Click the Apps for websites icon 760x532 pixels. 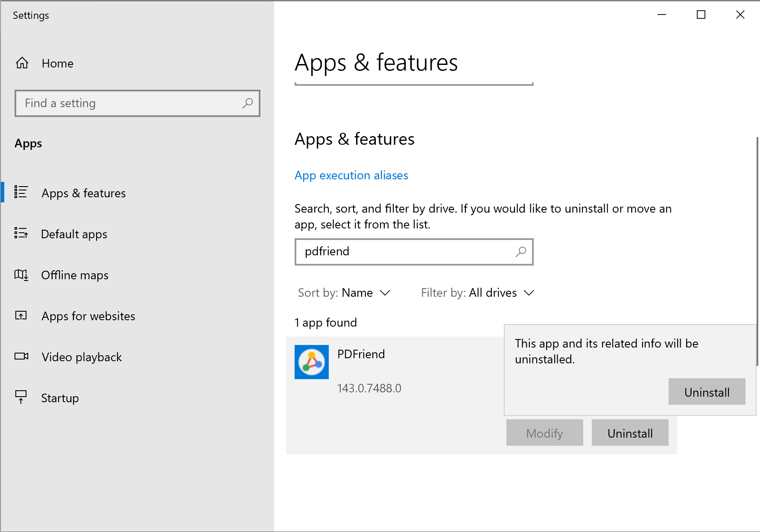[21, 316]
